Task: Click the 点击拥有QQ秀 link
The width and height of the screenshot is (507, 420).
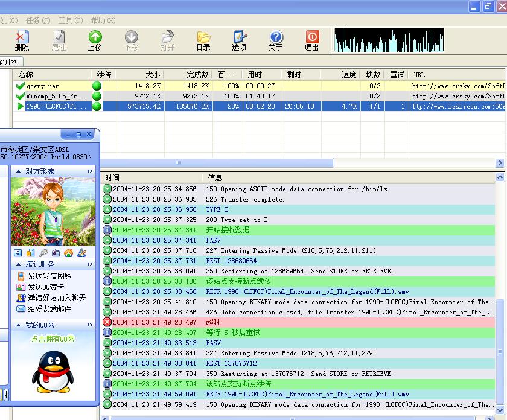Action: tap(53, 339)
